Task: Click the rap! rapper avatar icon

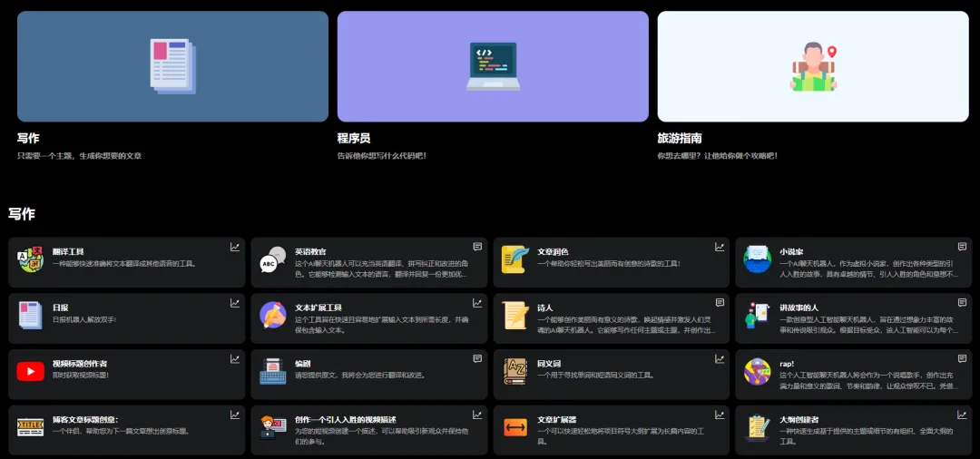Action: coord(757,372)
